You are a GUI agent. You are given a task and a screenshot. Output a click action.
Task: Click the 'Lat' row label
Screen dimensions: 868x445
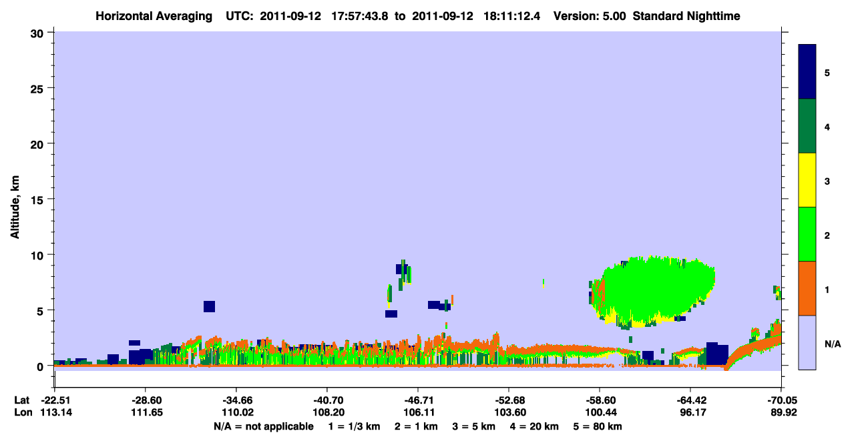21,400
